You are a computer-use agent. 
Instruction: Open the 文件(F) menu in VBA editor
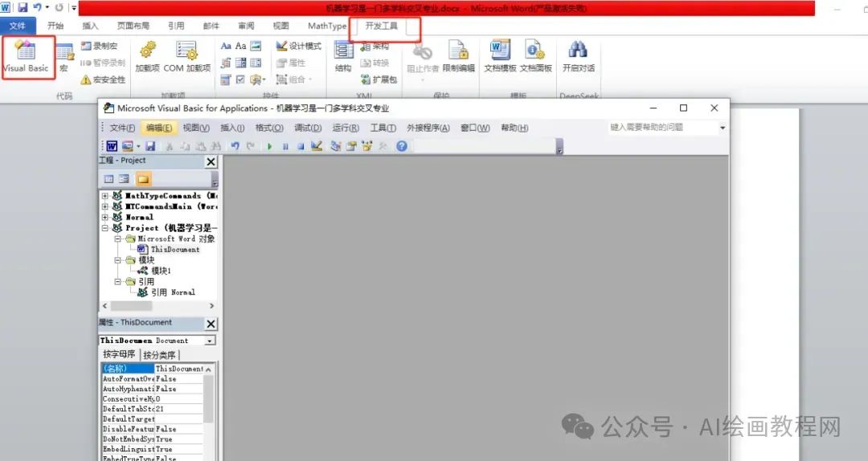point(122,128)
